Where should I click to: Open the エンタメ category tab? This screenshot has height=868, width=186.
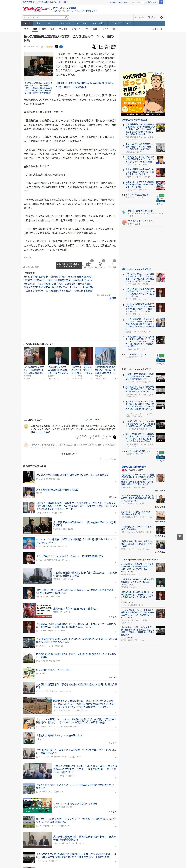[x=63, y=29]
